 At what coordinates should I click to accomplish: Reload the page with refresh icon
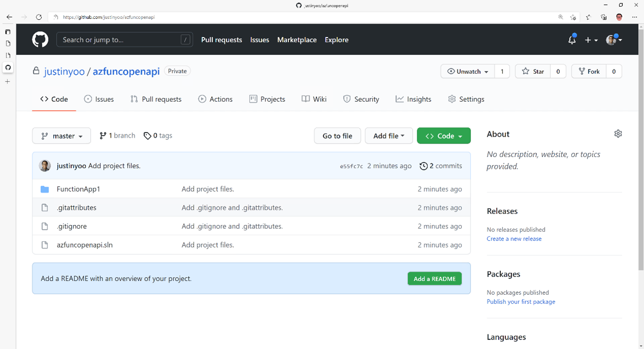(x=39, y=17)
